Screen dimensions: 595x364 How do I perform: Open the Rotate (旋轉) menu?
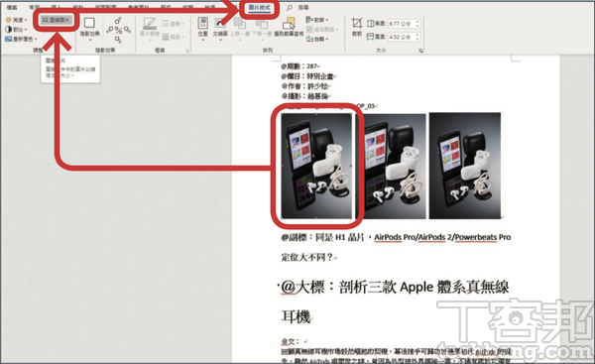pos(317,39)
